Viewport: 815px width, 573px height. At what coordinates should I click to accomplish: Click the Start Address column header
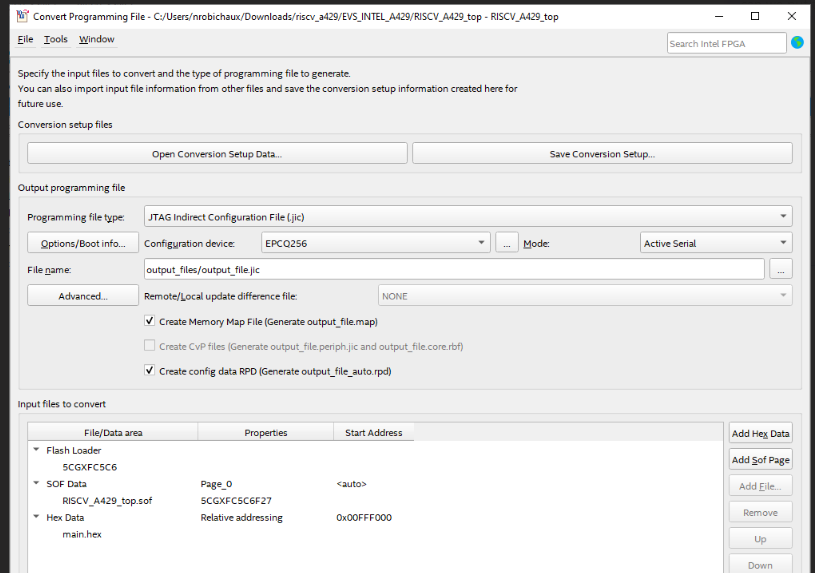pyautogui.click(x=374, y=432)
